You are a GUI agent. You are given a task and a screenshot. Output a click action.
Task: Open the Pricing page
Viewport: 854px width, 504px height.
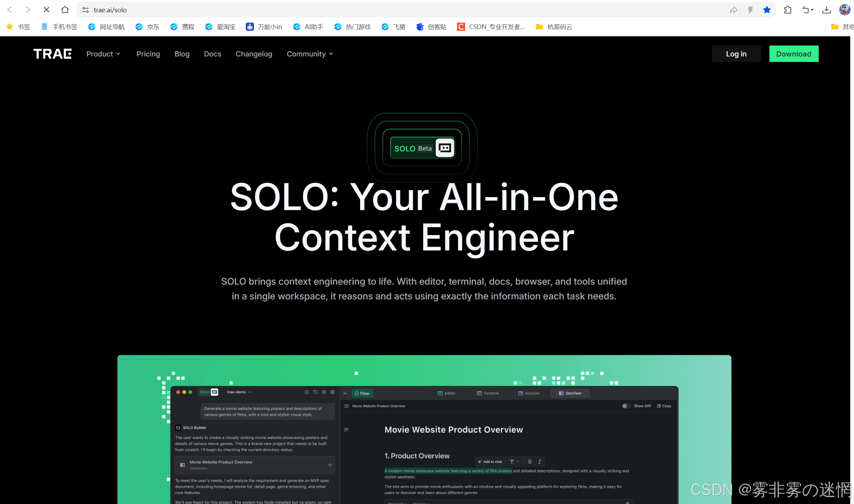[148, 54]
